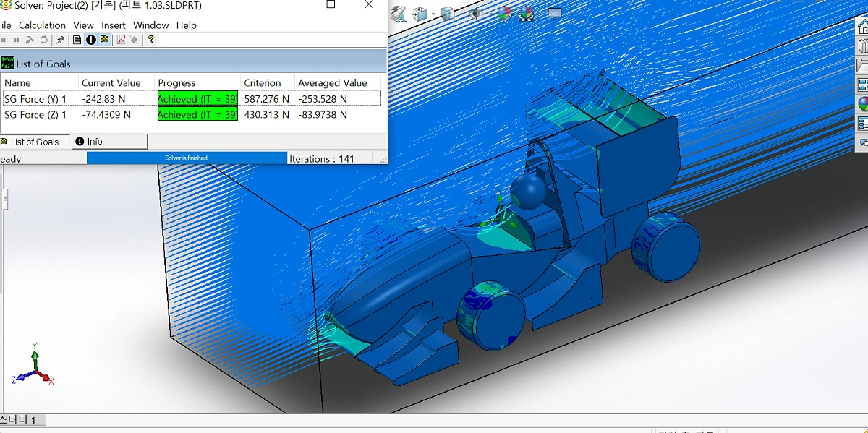Screen dimensions: 868x433
Task: Toggle the Info window icon in solver toolbar
Action: [x=91, y=40]
